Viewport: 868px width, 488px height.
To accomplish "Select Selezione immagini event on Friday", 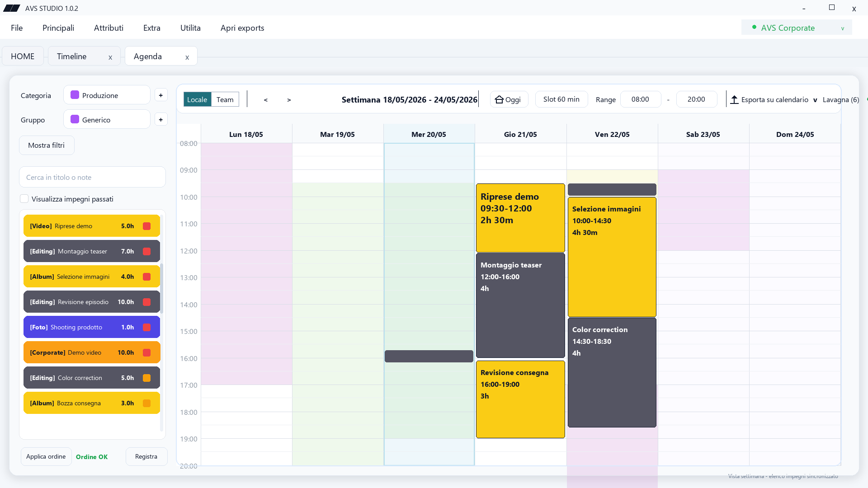I will [612, 257].
